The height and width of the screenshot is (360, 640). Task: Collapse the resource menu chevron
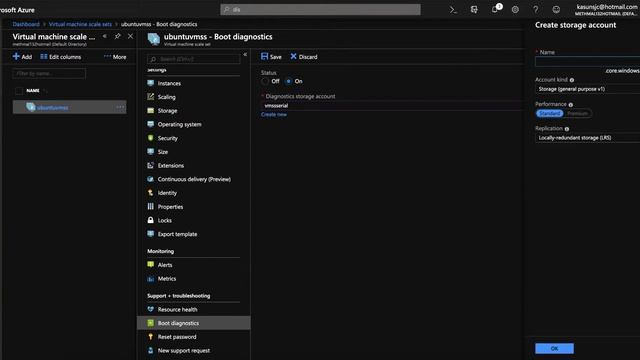245,54
